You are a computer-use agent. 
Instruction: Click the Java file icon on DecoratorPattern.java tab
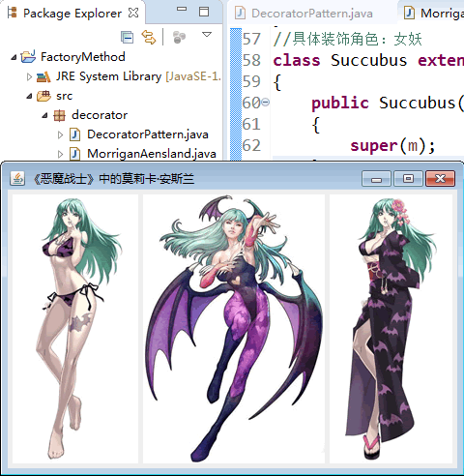pos(240,14)
